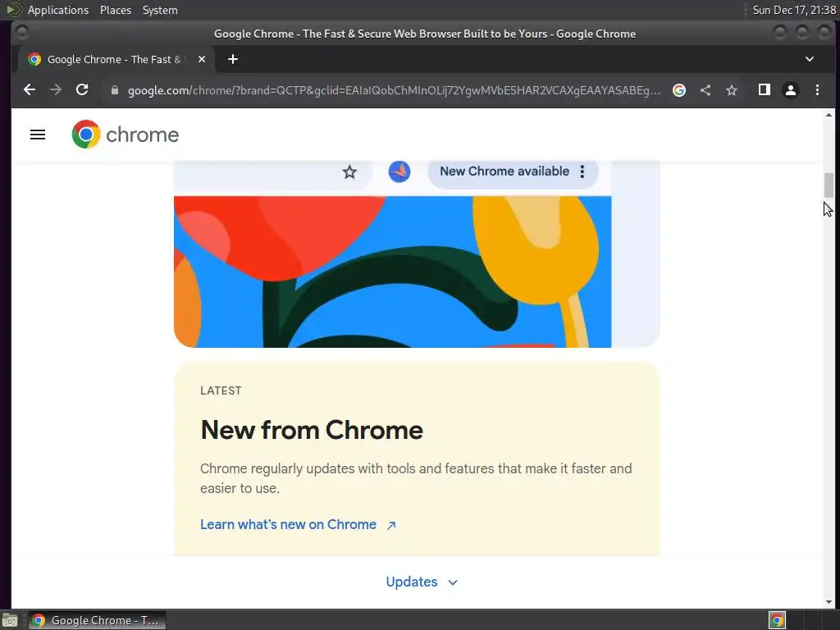Reload the current page
The width and height of the screenshot is (840, 630).
(x=82, y=90)
